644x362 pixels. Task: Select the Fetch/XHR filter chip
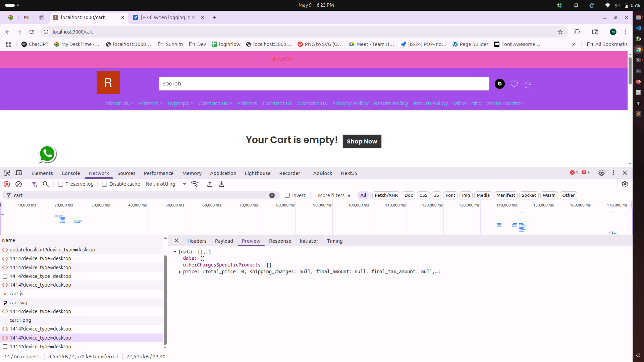pos(386,195)
